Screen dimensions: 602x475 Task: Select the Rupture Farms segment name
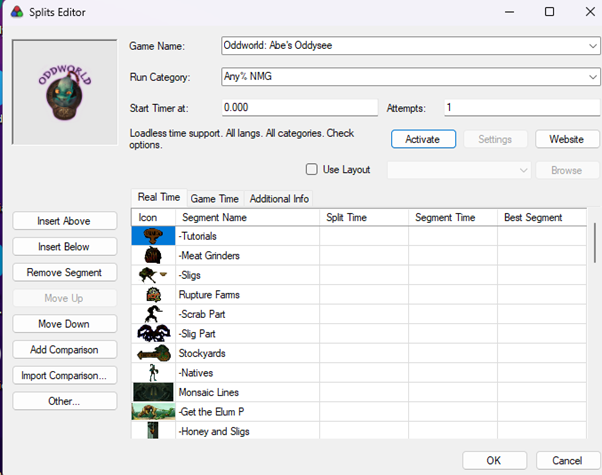[209, 295]
